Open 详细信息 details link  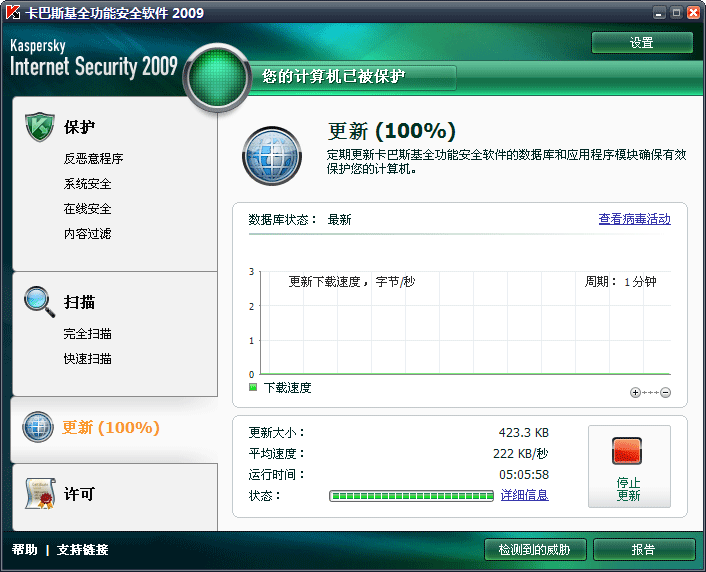(x=524, y=495)
